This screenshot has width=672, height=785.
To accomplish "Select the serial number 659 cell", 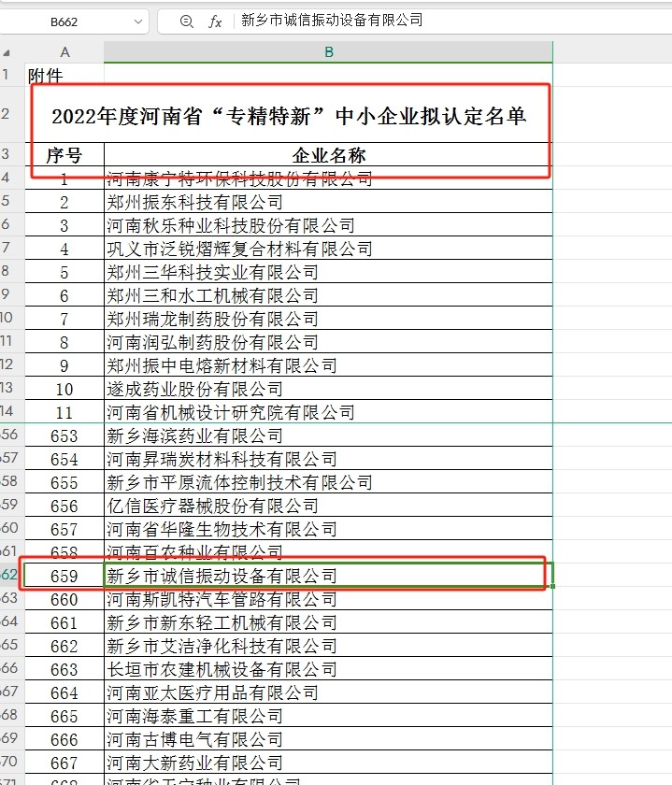I will [x=64, y=576].
